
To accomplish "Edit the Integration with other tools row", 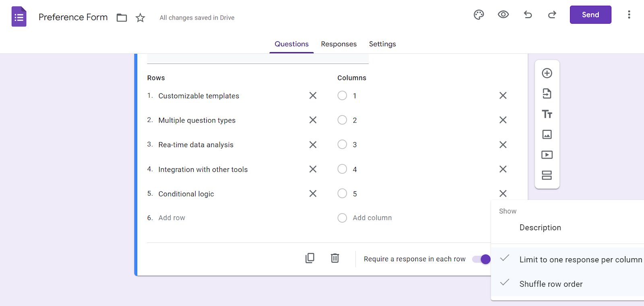I will (203, 170).
